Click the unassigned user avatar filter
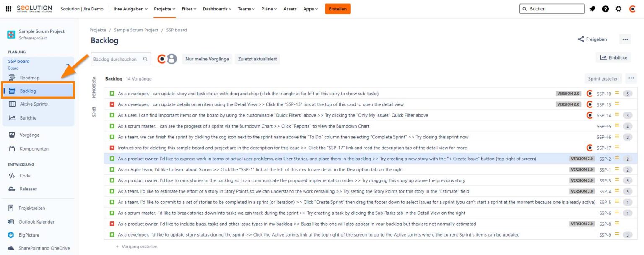 172,59
